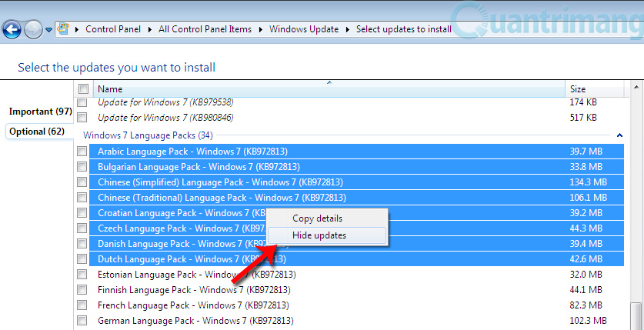Click the scrollbar up arrow

636,87
